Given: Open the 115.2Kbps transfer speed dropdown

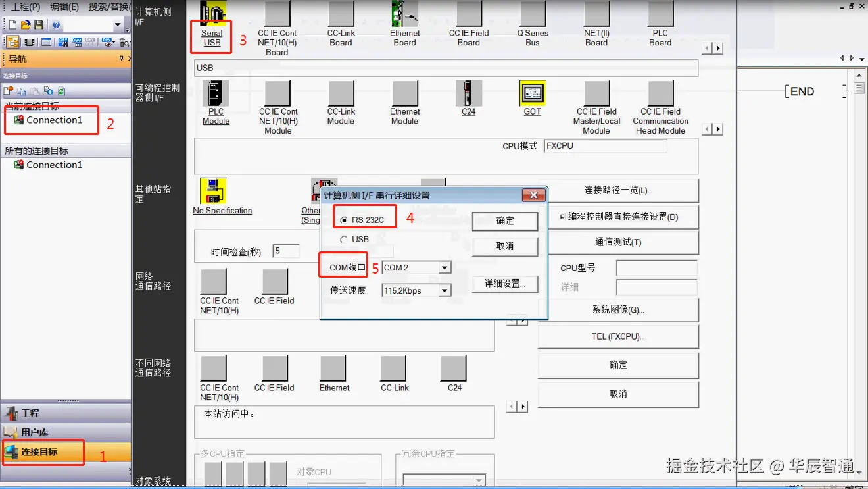Looking at the screenshot, I should coord(445,290).
